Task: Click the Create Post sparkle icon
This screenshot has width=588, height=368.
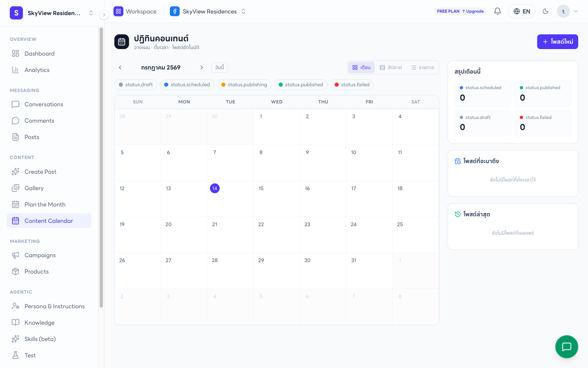Action: 16,172
